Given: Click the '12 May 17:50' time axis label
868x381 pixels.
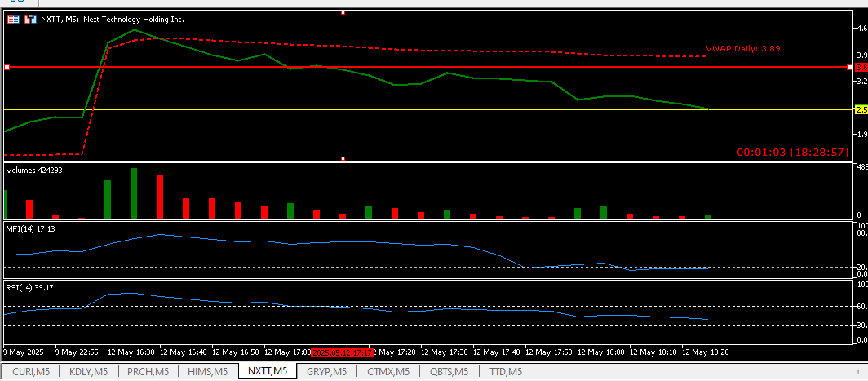Looking at the screenshot, I should click(x=548, y=352).
